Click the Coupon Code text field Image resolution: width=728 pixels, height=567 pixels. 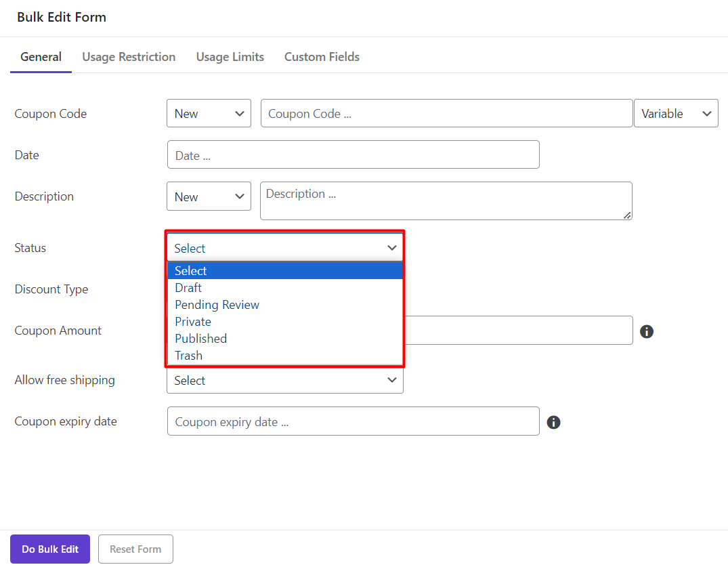tap(446, 114)
